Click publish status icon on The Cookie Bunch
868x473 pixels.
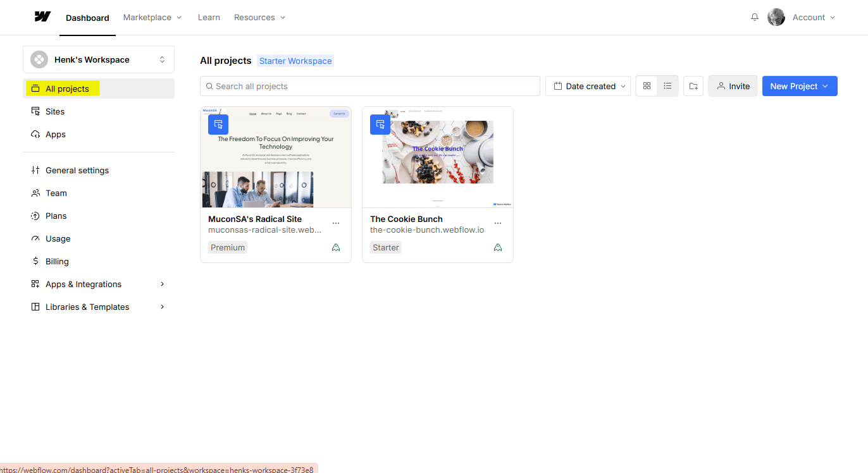tap(498, 247)
